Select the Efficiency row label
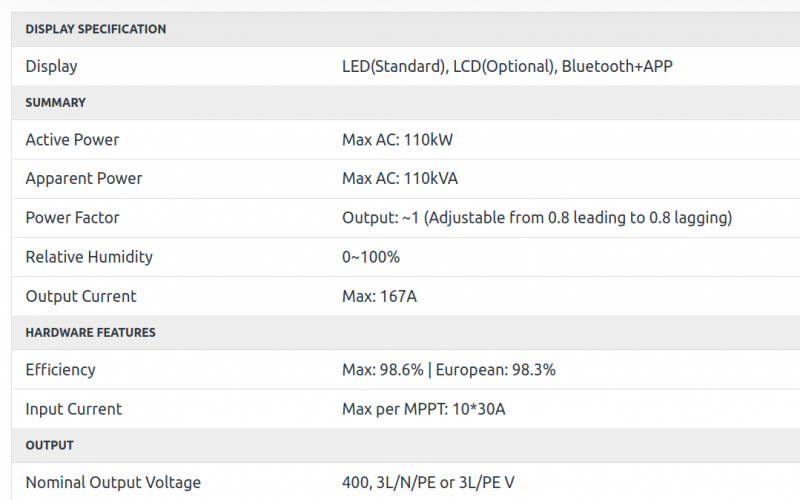800x500 pixels. (60, 370)
